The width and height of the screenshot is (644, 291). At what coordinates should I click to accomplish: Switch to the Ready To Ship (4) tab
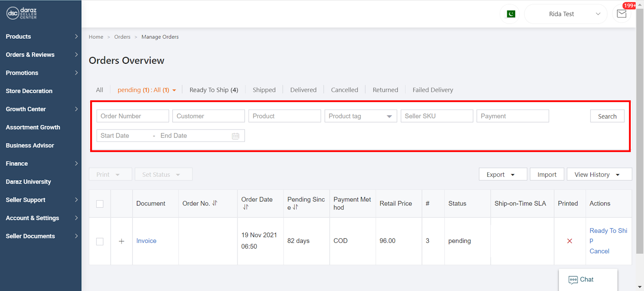coord(214,90)
